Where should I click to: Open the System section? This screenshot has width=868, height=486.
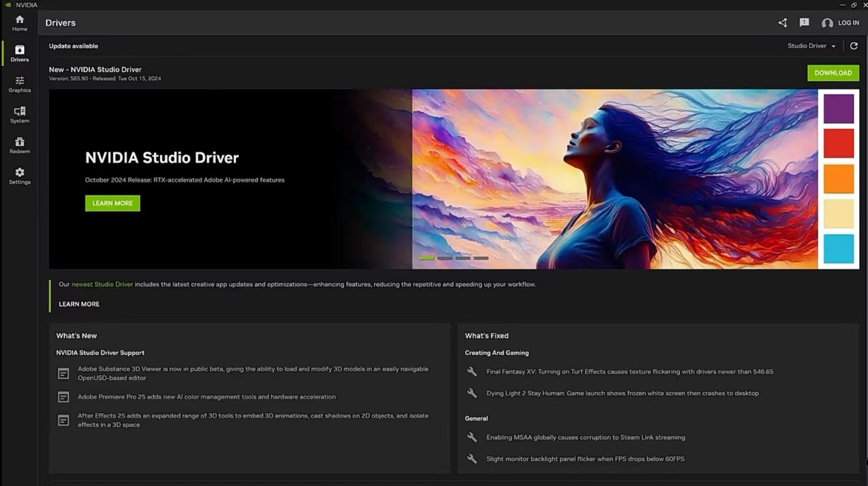coord(19,115)
